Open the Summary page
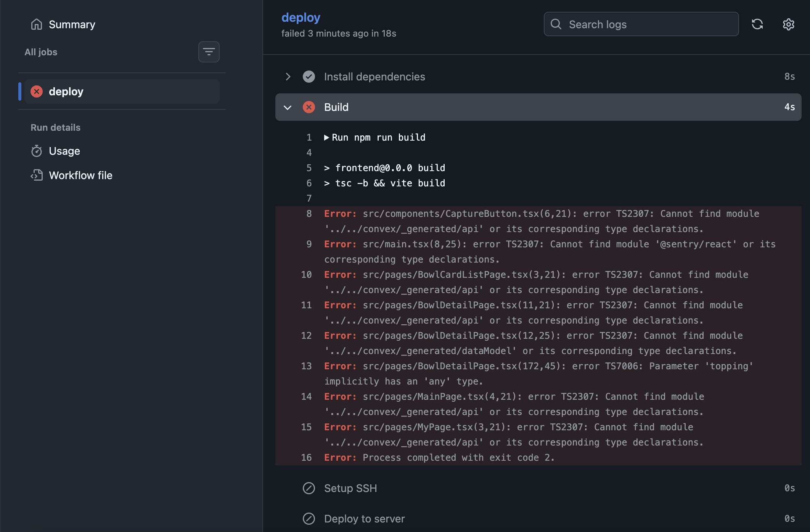This screenshot has height=532, width=810. [x=72, y=24]
